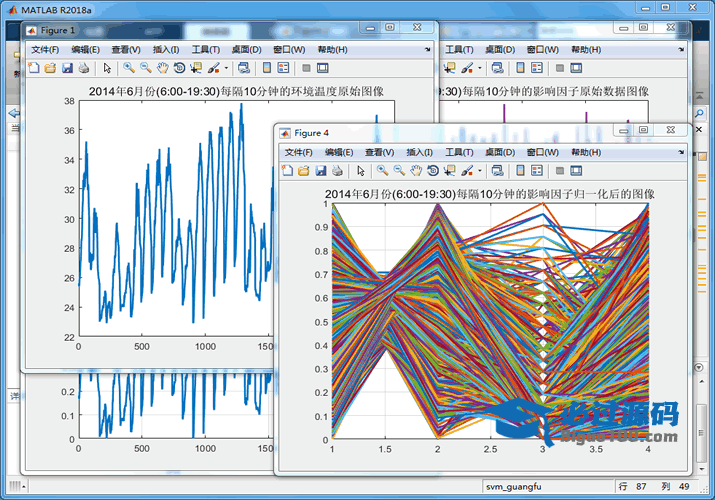Select Zoom Out tool in Figure 1
This screenshot has height=500, width=715.
146,68
